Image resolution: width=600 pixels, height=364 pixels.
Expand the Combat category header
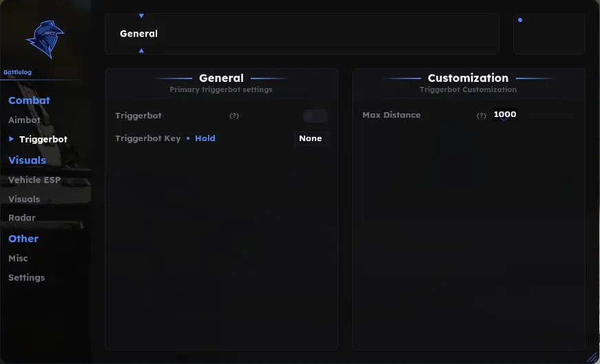point(29,100)
